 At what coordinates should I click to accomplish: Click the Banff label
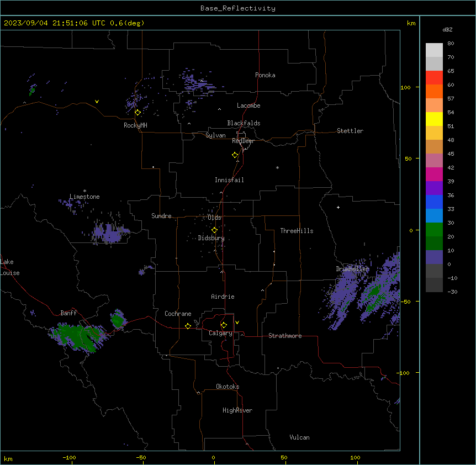point(68,313)
